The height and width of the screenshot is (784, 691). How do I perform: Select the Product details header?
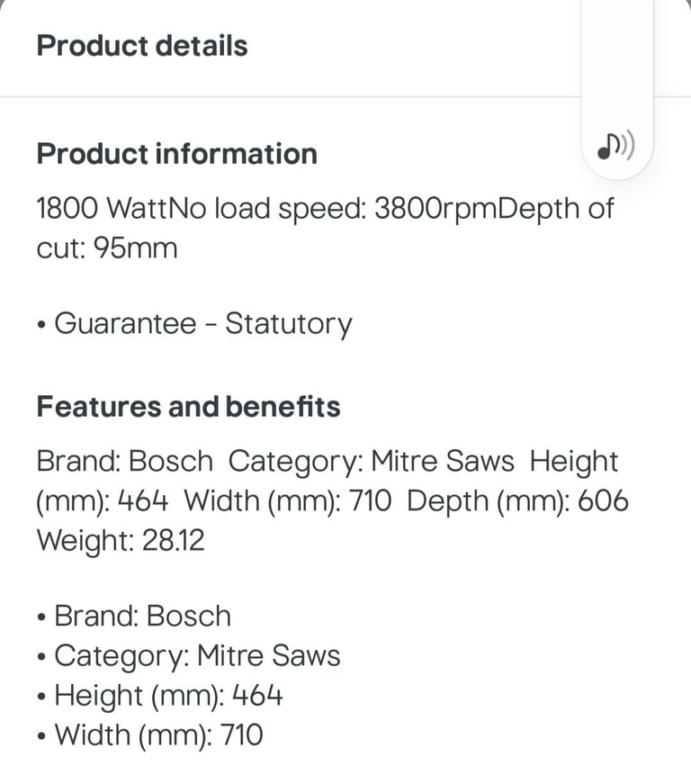142,46
